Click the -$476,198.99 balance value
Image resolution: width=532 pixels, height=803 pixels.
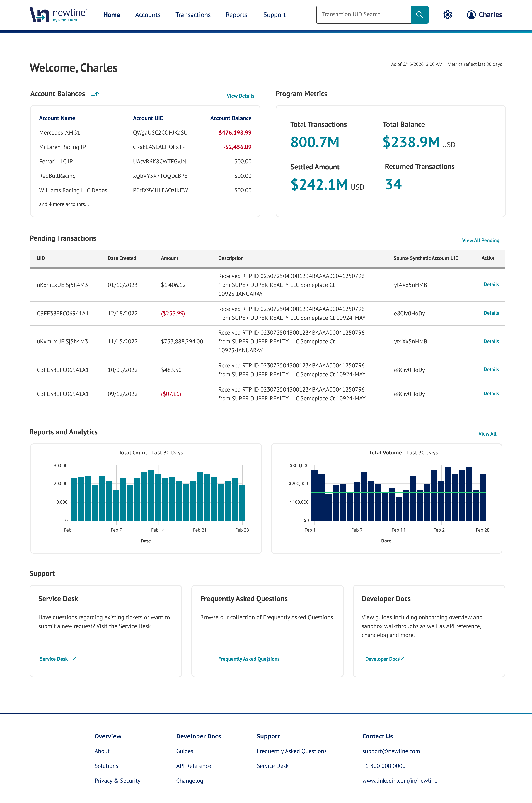pos(234,133)
